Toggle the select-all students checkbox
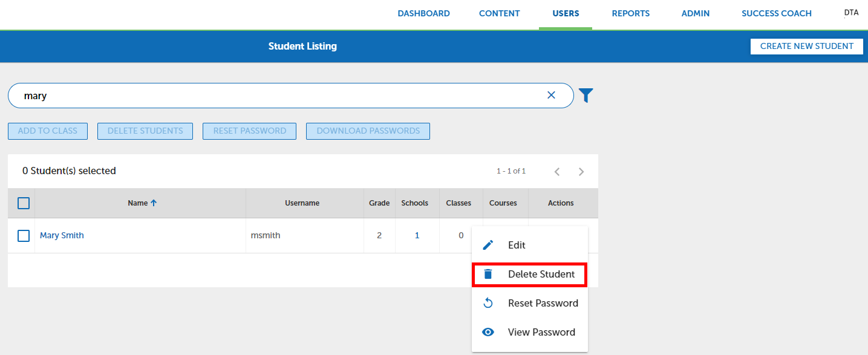 pyautogui.click(x=24, y=203)
